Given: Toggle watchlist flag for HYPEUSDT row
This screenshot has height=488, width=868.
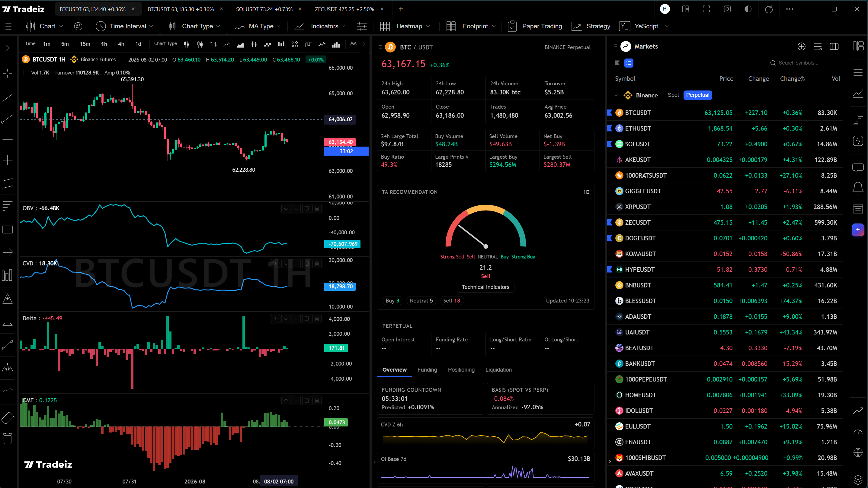Looking at the screenshot, I should click(x=610, y=270).
